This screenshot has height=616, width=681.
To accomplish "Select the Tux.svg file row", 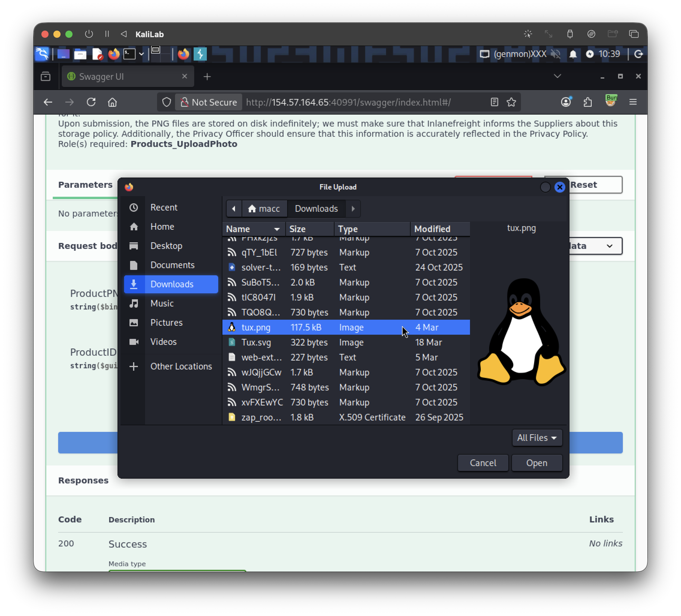I will pos(346,342).
